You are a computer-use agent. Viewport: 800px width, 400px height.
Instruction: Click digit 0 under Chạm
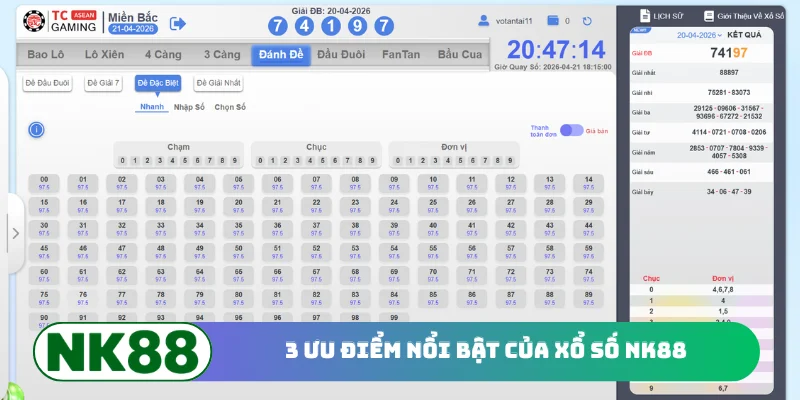click(122, 161)
